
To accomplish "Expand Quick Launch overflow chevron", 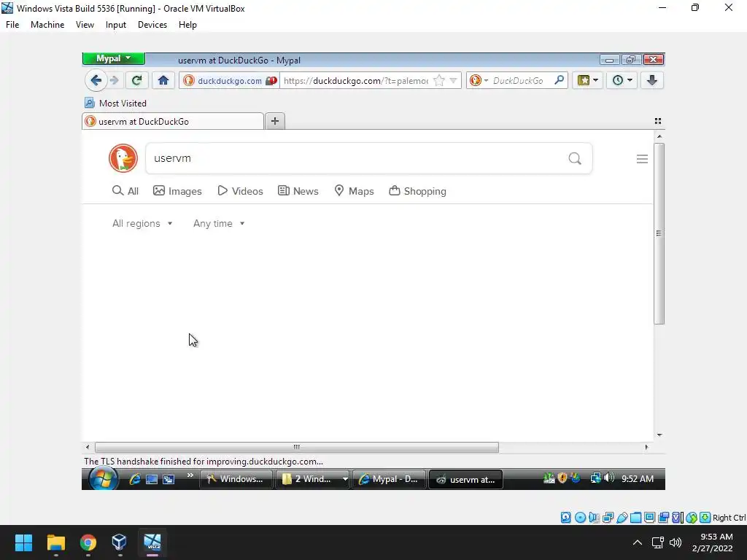I will [190, 475].
